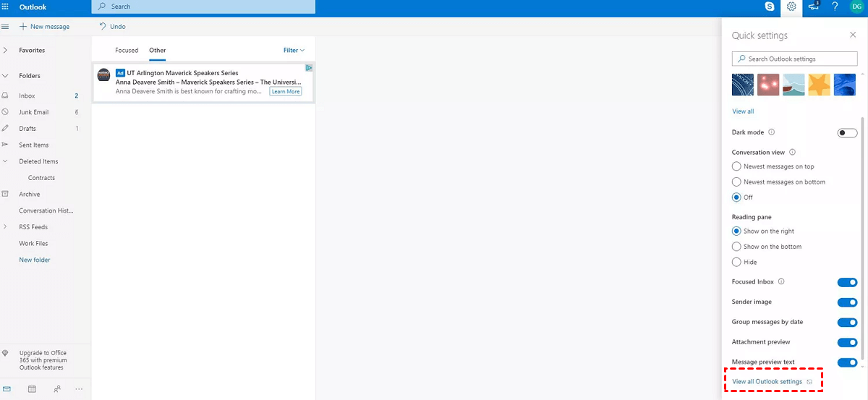
Task: Select Hide reading pane option
Action: pyautogui.click(x=744, y=262)
